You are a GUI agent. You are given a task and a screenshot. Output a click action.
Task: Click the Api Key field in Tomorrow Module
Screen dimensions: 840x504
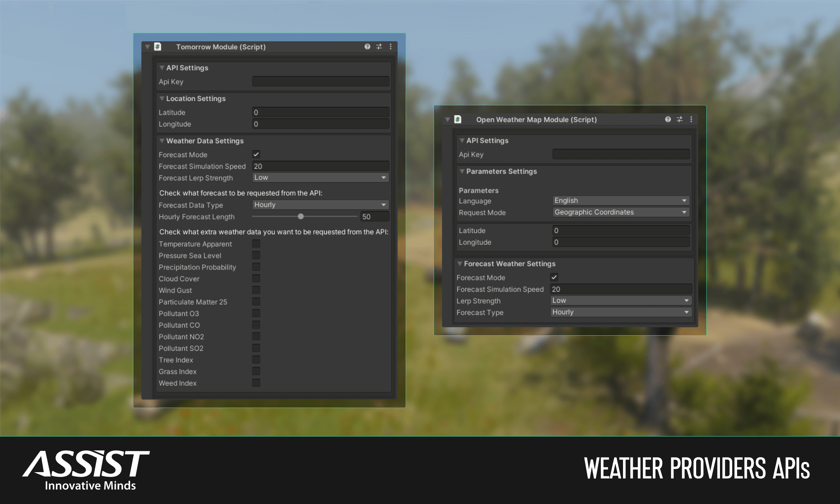pyautogui.click(x=321, y=82)
